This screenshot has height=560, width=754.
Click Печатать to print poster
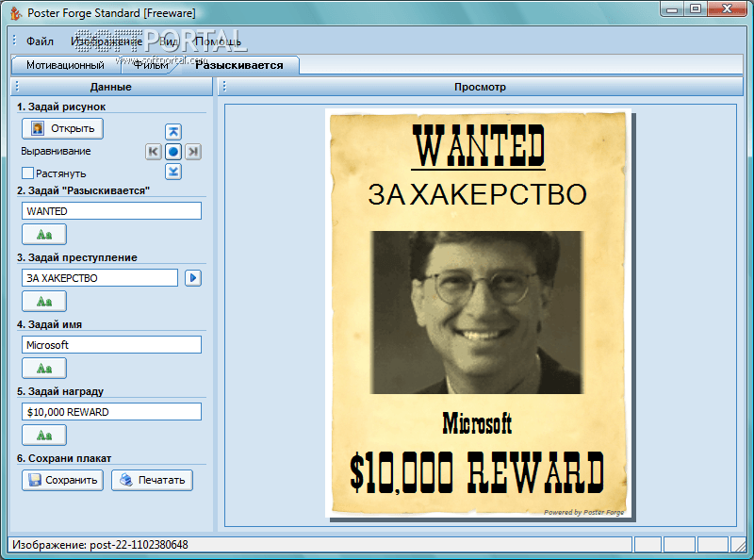pyautogui.click(x=152, y=480)
